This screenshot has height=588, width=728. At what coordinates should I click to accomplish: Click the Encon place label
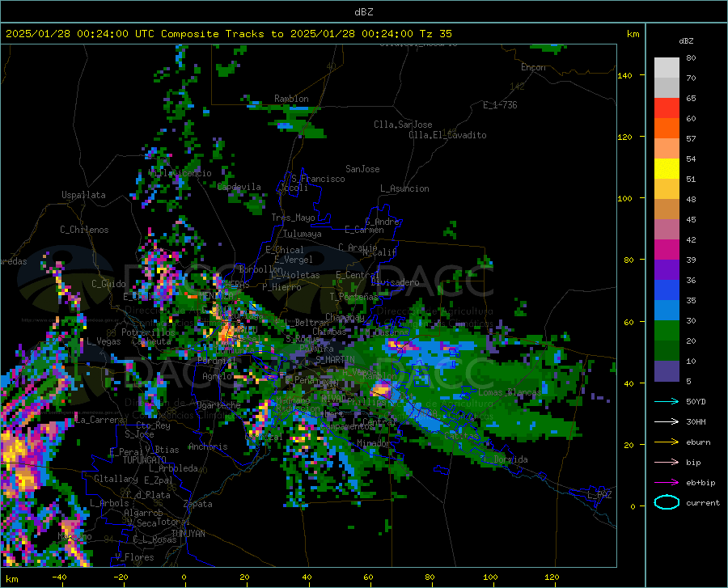tap(533, 67)
